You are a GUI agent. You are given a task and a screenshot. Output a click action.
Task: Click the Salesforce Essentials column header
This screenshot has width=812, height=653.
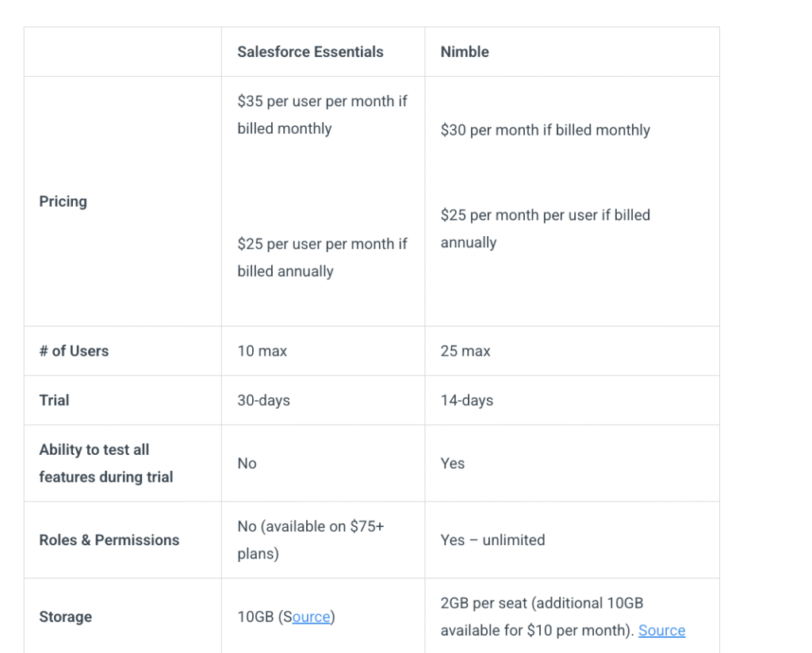[310, 52]
